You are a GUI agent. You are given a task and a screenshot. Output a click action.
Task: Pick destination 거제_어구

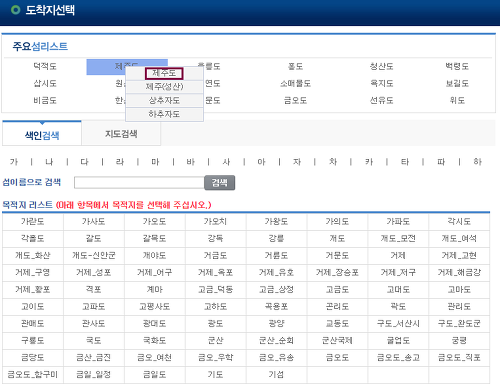click(x=155, y=273)
